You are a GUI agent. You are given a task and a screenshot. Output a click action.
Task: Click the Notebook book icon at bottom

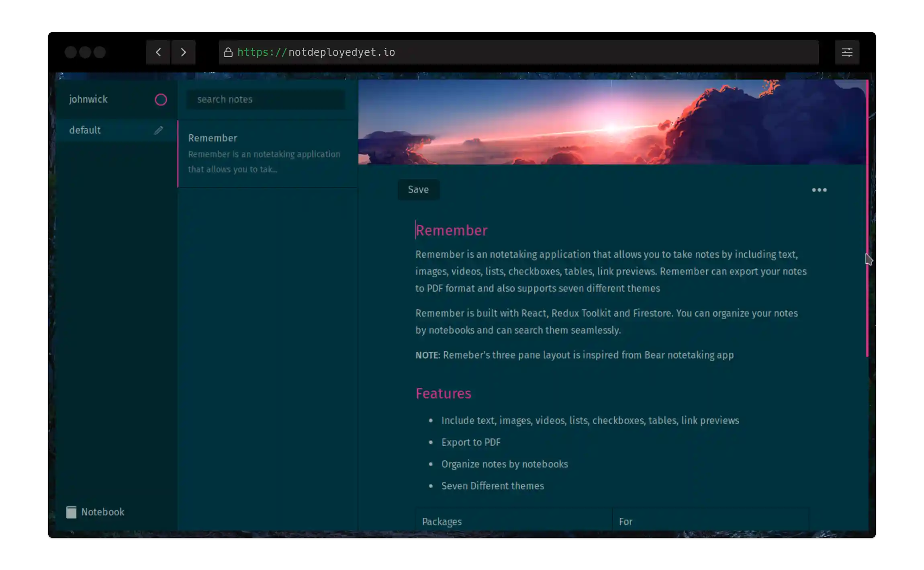click(71, 512)
